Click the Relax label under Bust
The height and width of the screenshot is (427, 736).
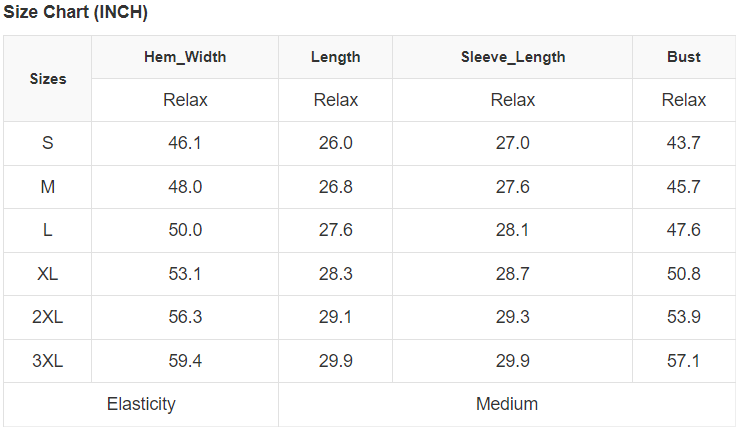(x=684, y=100)
